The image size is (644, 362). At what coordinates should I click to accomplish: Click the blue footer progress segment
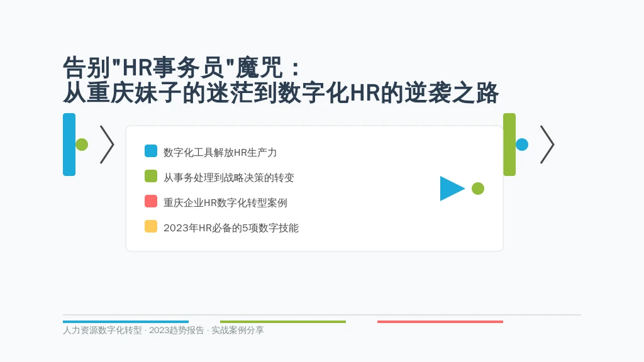point(126,322)
